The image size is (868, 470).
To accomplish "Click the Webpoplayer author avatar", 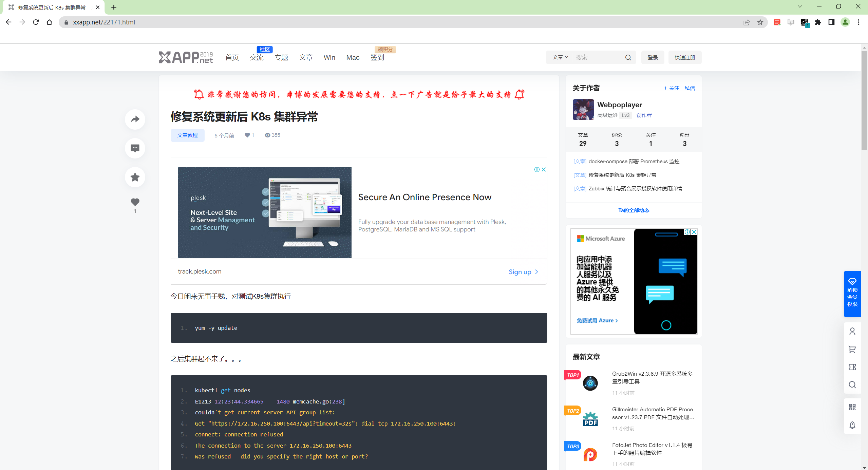I will [583, 109].
